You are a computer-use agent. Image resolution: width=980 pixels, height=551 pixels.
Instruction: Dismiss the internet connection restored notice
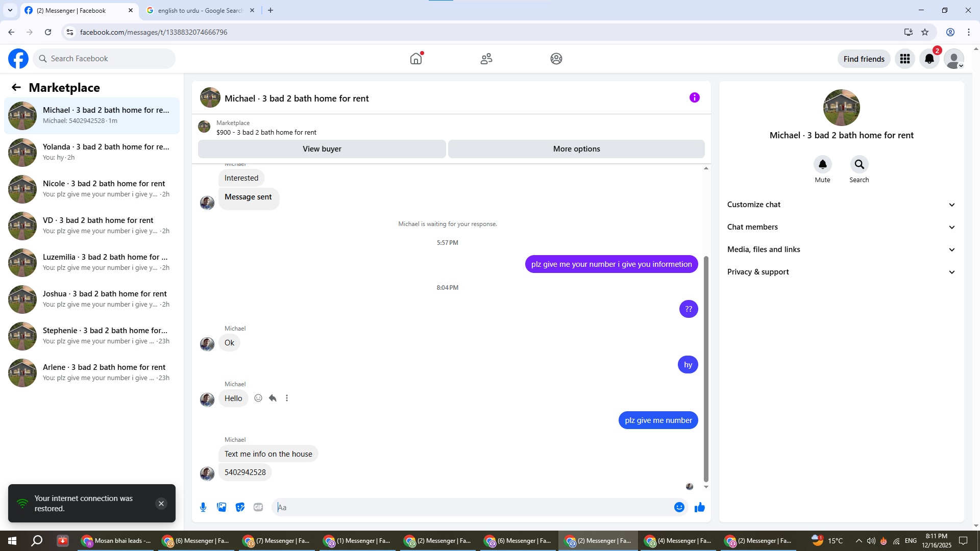coord(161,504)
